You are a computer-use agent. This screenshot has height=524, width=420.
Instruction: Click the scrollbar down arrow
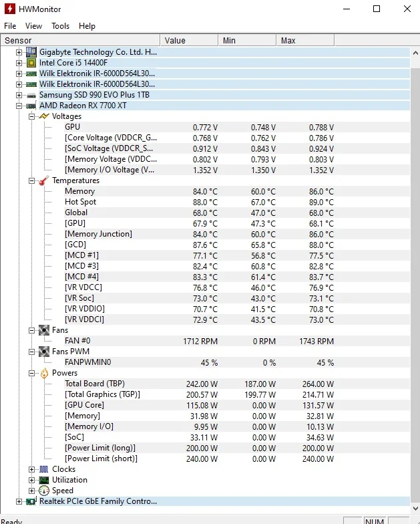click(415, 509)
